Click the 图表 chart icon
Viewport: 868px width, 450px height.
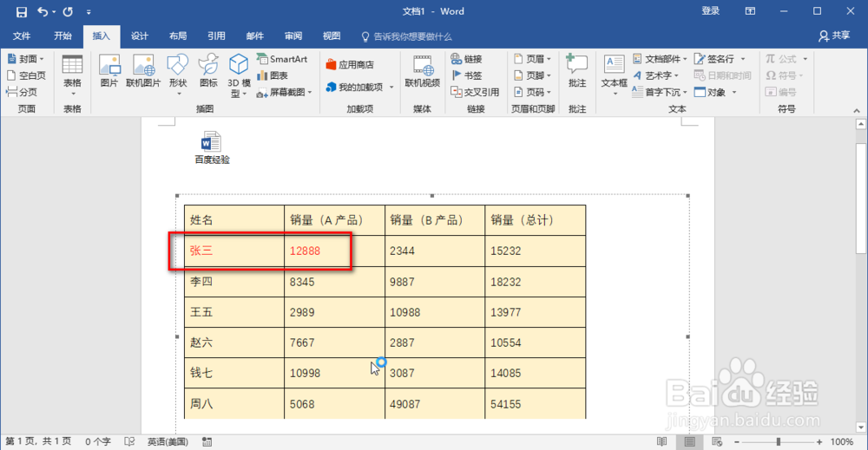[x=273, y=75]
